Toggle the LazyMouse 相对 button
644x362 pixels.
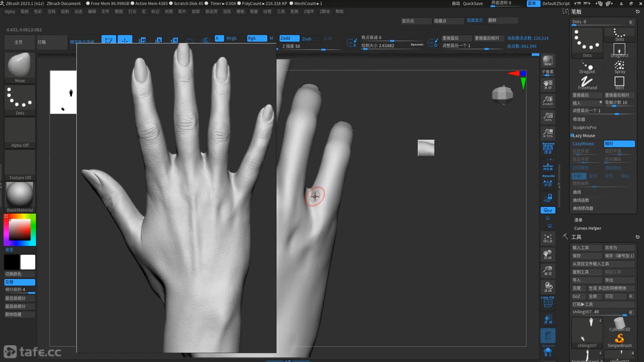point(619,143)
